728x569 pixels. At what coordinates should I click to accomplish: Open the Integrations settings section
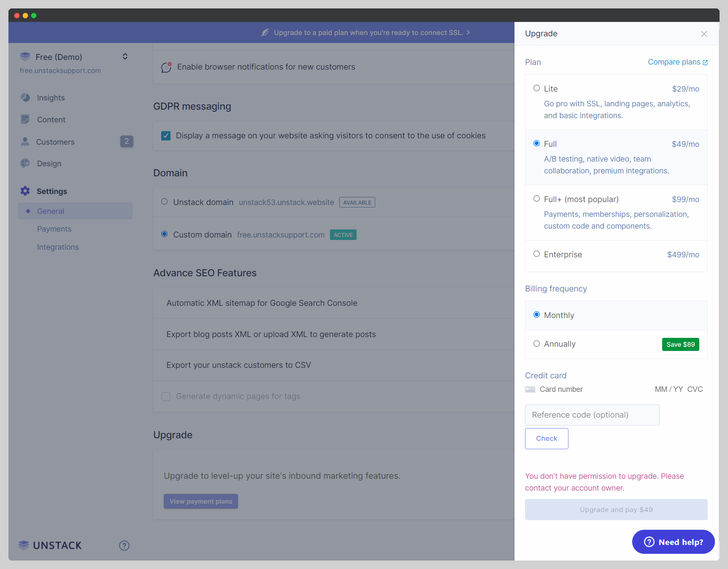tap(58, 247)
